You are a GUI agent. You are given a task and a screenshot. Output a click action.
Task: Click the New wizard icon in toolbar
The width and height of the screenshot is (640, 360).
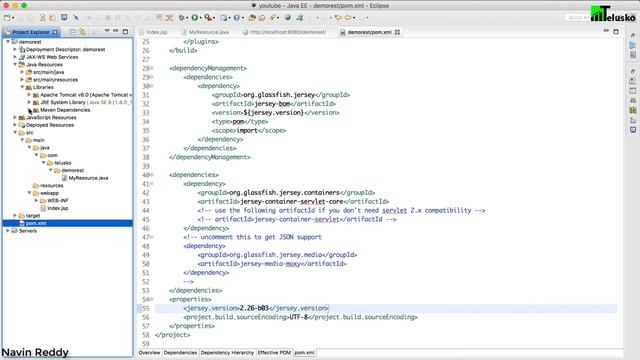(7, 18)
